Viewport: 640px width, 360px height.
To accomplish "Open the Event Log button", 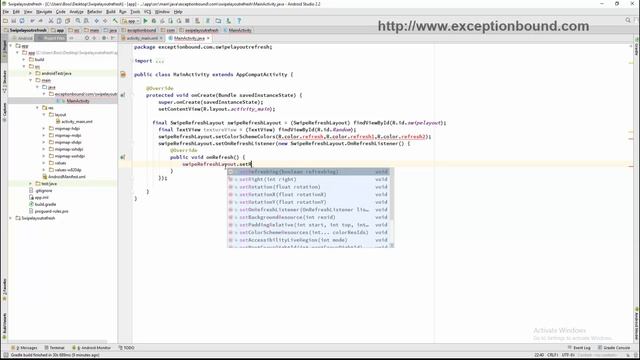I will (x=580, y=348).
